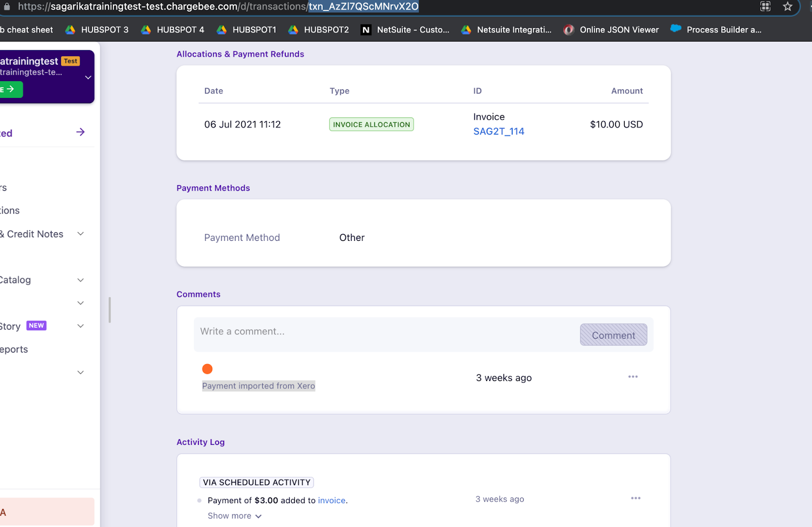This screenshot has width=812, height=527.
Task: Open the HUBSPOT 3 bookmark
Action: [97, 30]
